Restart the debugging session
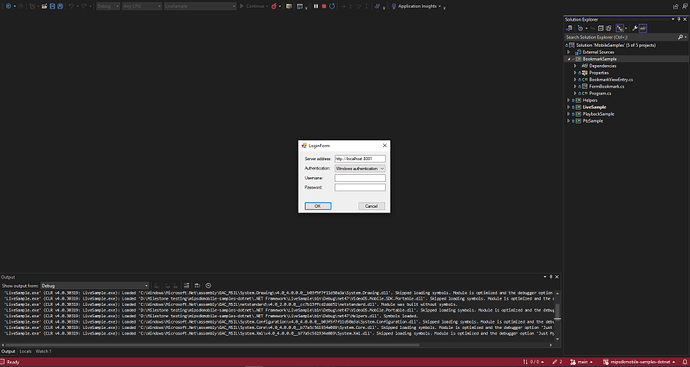The width and height of the screenshot is (690, 367). [332, 6]
